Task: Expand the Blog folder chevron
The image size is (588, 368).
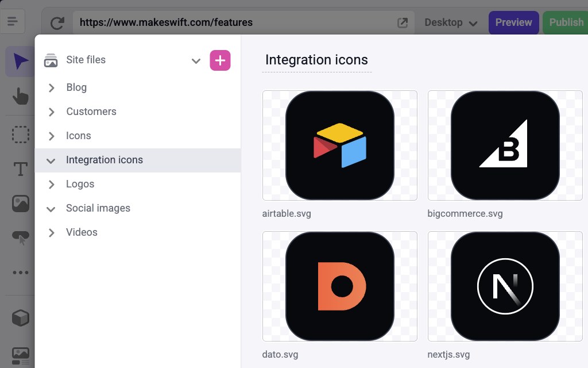Action: 51,88
